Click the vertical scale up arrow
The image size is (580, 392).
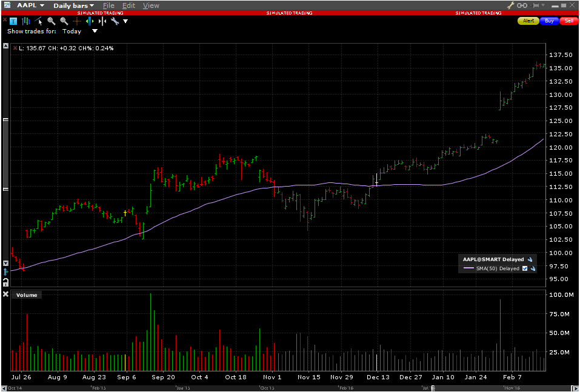[x=5, y=46]
